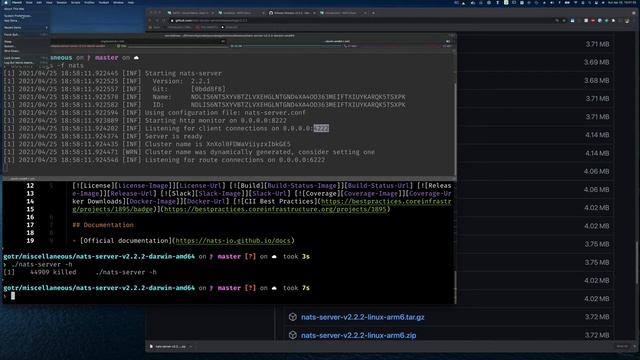Image resolution: width=640 pixels, height=360 pixels.
Task: Open the Apps bookmark in bookmarks bar
Action: pyautogui.click(x=155, y=27)
